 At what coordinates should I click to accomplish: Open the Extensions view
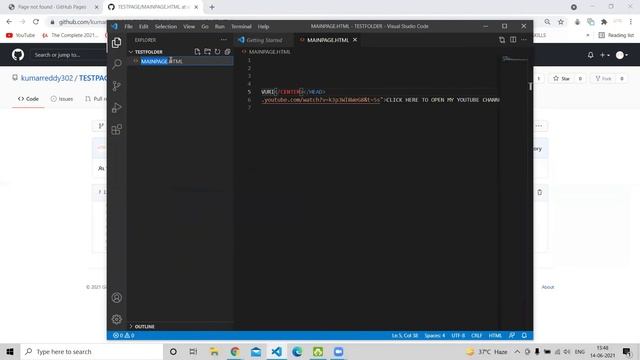(x=117, y=129)
